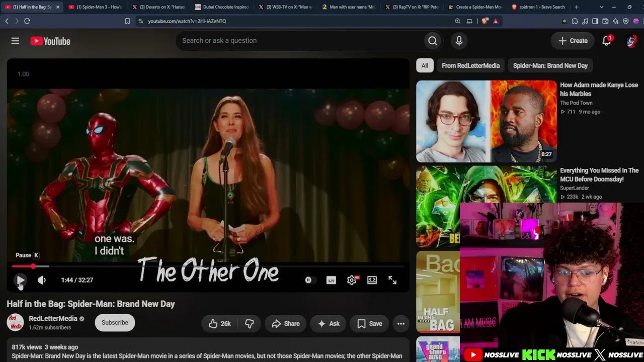Visit the RedLetterMedia channel name link
The width and height of the screenshot is (644, 362).
[53, 319]
